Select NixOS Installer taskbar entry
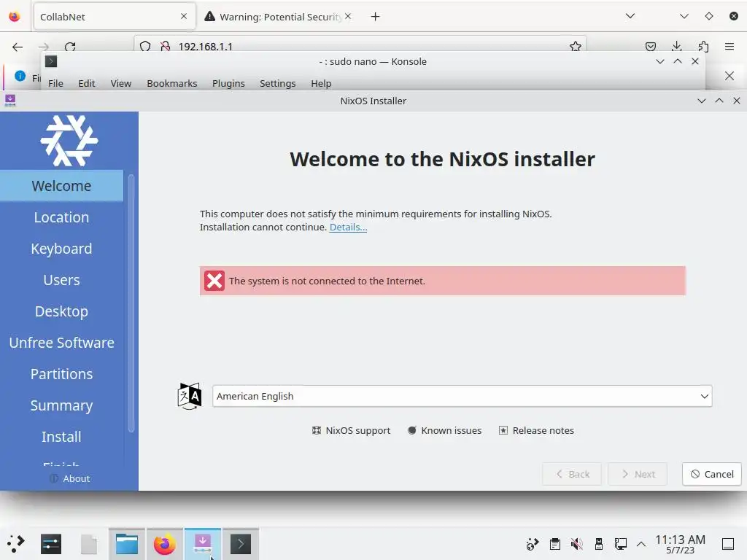 (203, 544)
